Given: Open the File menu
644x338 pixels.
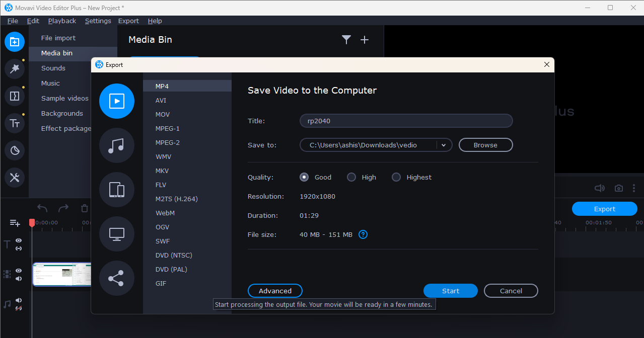Looking at the screenshot, I should coord(13,21).
